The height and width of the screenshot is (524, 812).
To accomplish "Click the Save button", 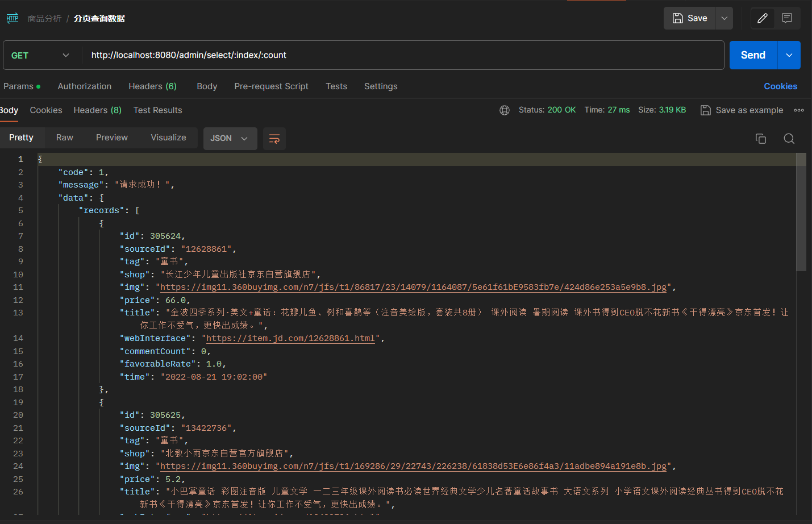I will [689, 18].
